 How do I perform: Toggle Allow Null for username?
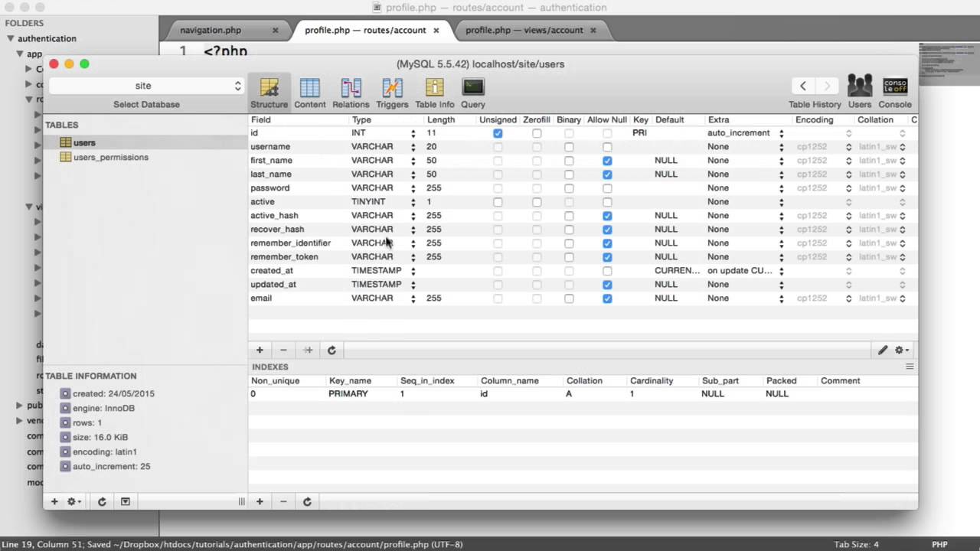click(607, 147)
